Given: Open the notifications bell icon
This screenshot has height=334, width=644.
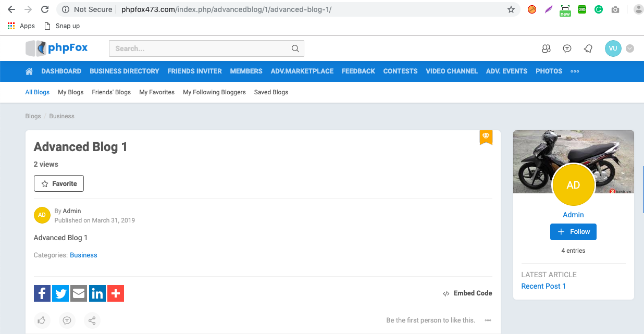Looking at the screenshot, I should click(588, 48).
